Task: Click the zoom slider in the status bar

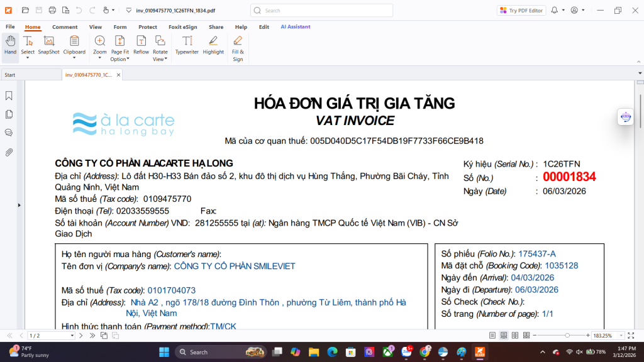Action: tap(567, 336)
